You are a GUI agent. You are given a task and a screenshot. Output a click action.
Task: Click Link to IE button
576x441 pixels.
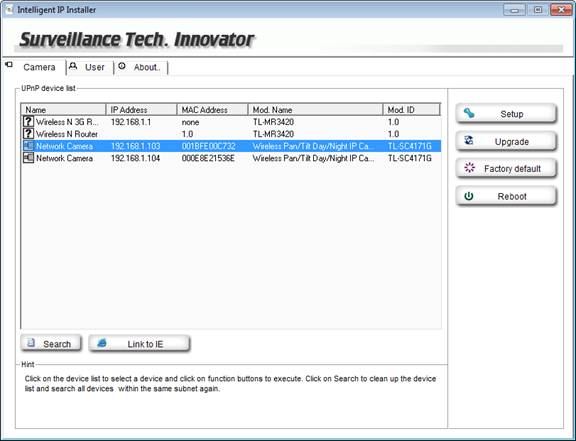point(139,344)
